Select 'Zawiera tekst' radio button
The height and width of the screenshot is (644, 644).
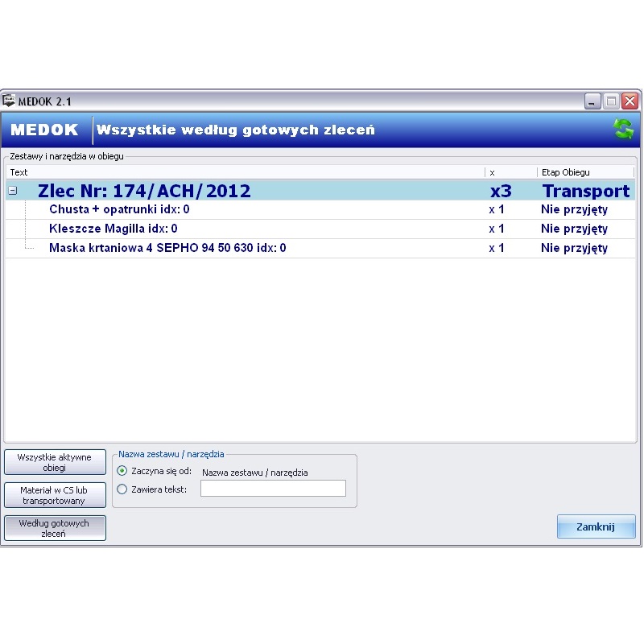pyautogui.click(x=122, y=489)
